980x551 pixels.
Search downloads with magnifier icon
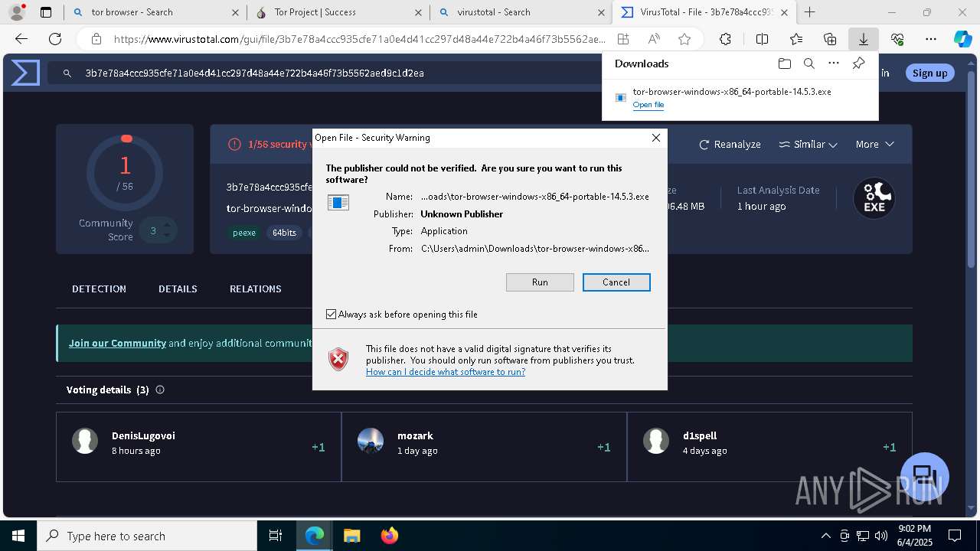(x=808, y=64)
